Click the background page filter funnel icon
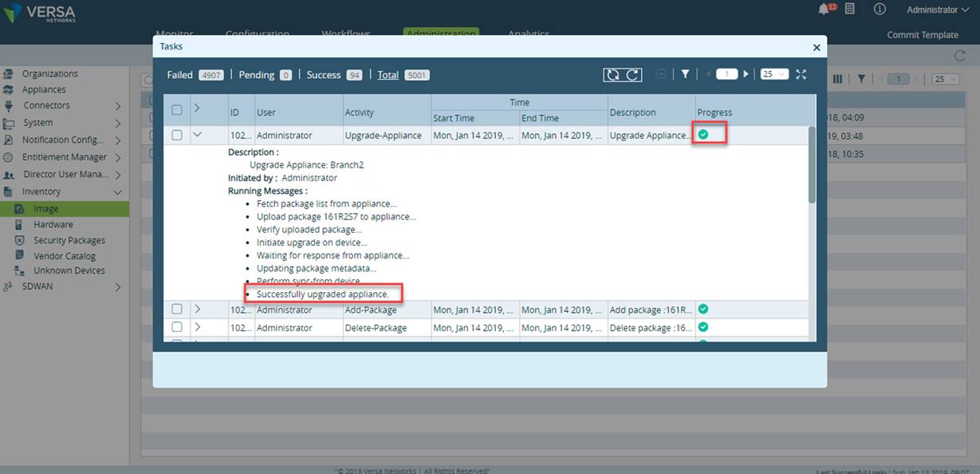Image resolution: width=980 pixels, height=474 pixels. 861,79
